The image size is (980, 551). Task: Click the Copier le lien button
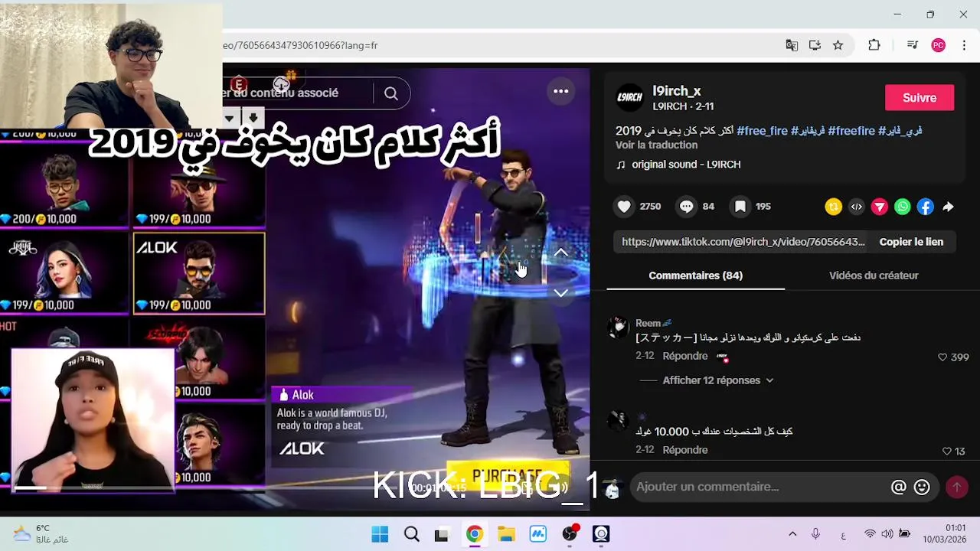(x=911, y=242)
